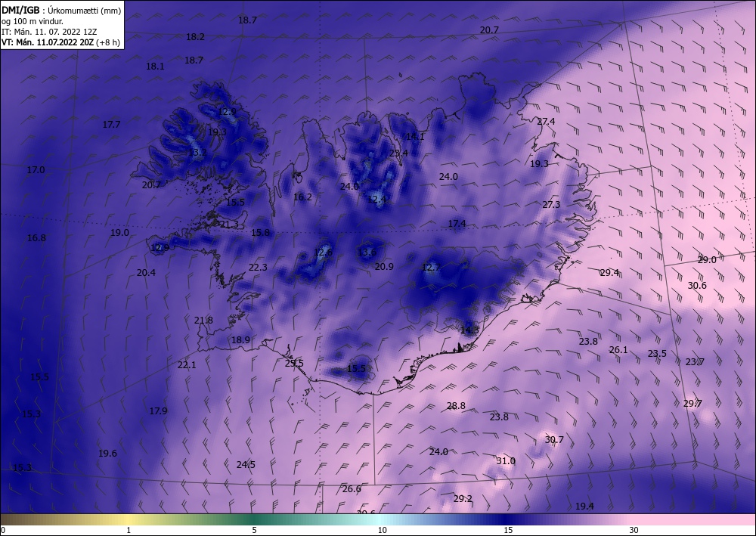The image size is (756, 536).
Task: Click the 10 tick on the color scale
Action: (x=383, y=531)
